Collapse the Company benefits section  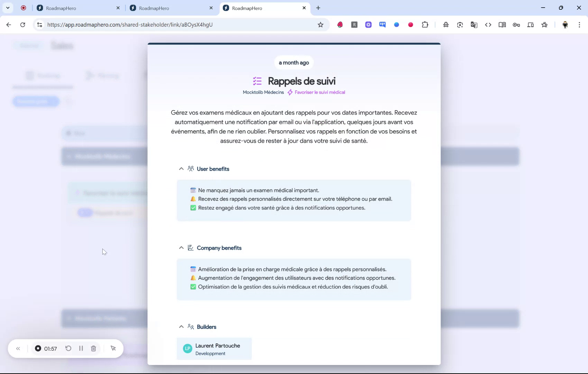181,248
